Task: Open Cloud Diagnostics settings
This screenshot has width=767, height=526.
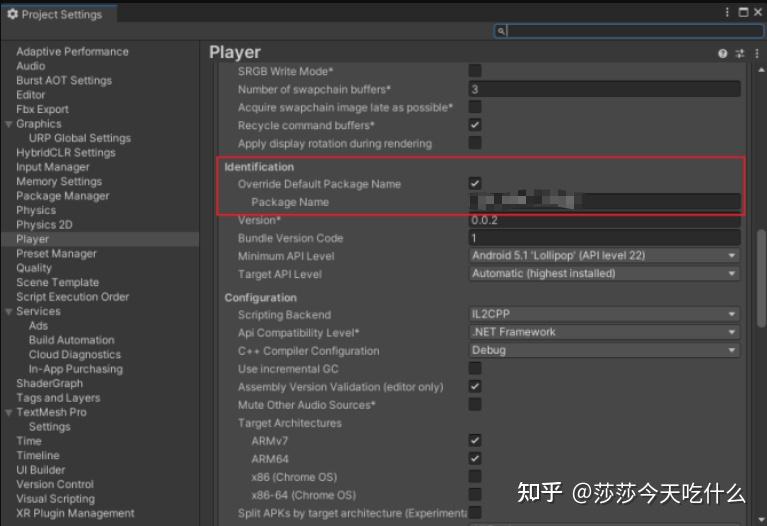Action: tap(75, 355)
